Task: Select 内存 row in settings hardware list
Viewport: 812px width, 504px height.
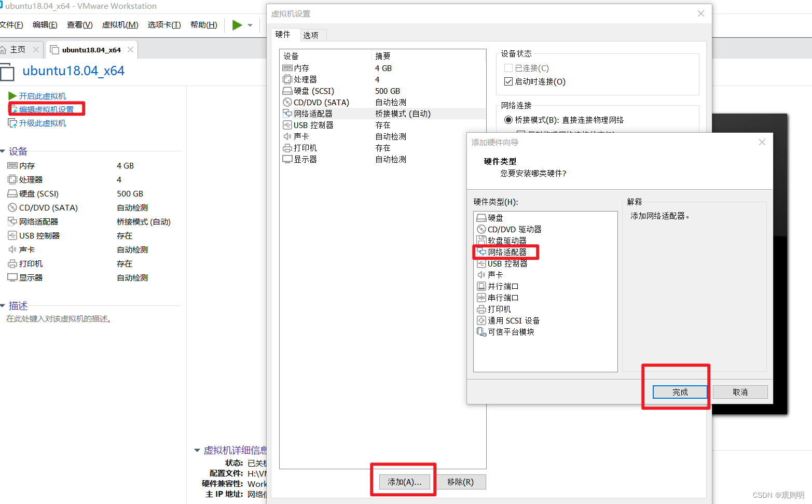Action: pyautogui.click(x=383, y=68)
